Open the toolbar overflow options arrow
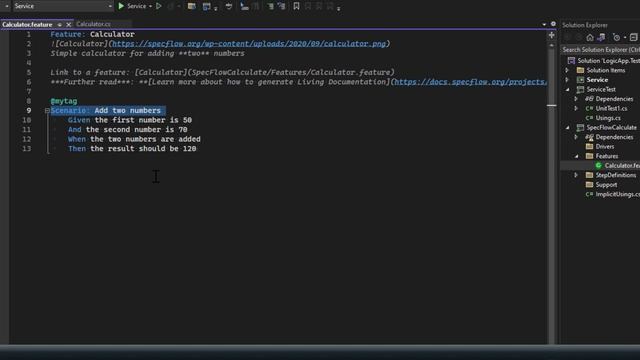The width and height of the screenshot is (640, 360). click(x=338, y=8)
